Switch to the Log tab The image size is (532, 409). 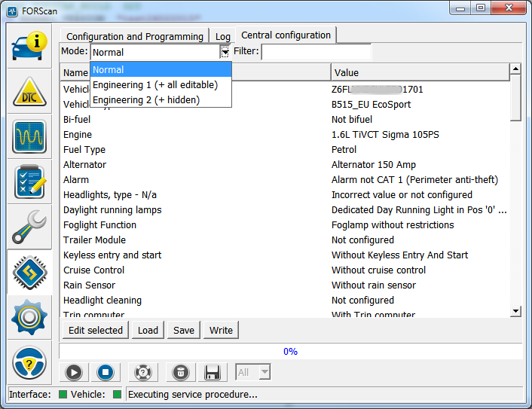point(223,36)
